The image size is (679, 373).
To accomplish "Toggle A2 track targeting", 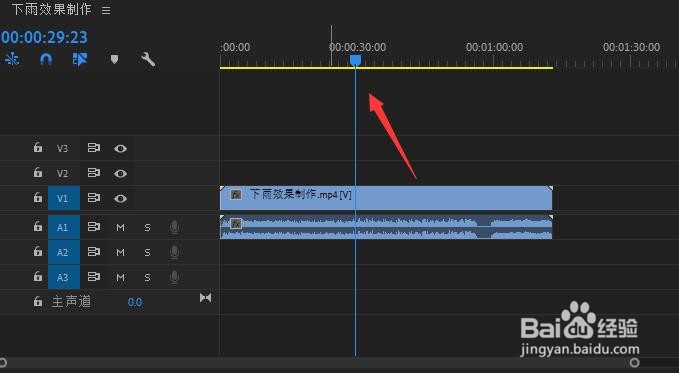I will [x=64, y=252].
